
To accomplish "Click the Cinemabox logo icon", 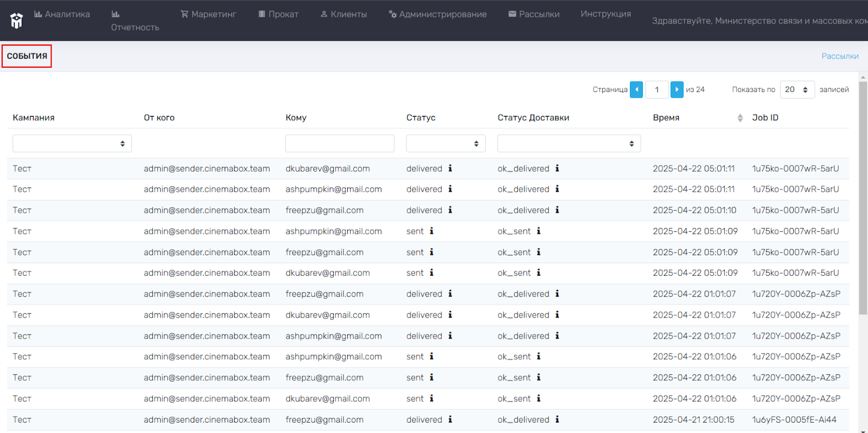I will (x=17, y=21).
